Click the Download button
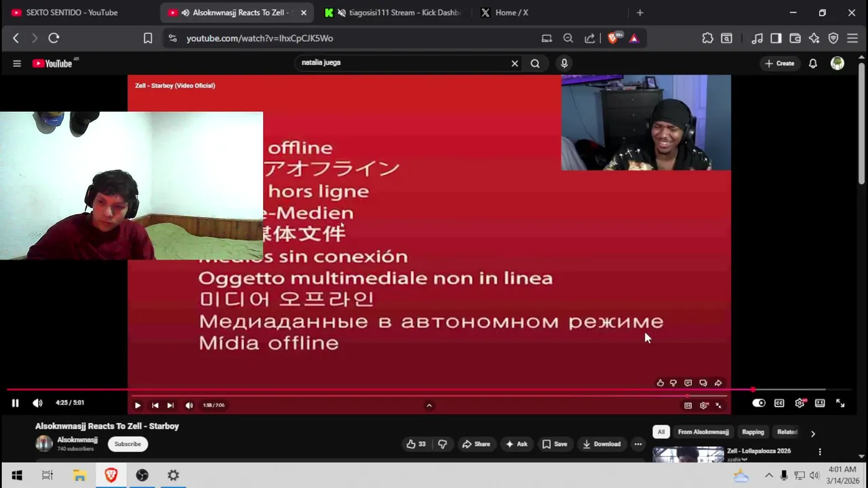This screenshot has width=868, height=488. point(601,444)
